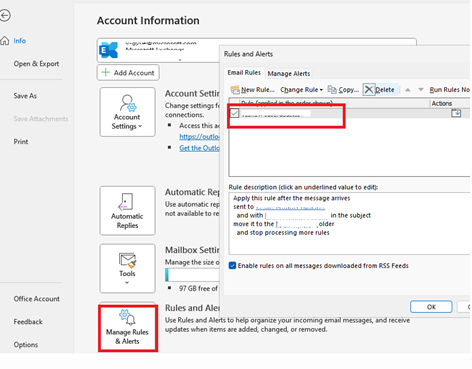Viewport: 472px width, 369px height.
Task: Choose Print in sidebar
Action: click(21, 142)
